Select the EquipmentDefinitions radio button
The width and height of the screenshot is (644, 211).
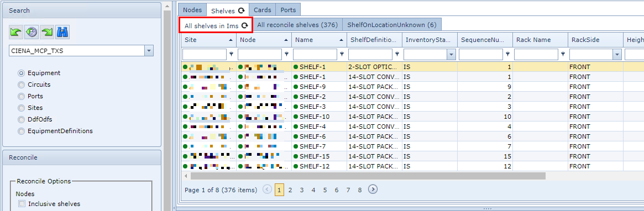(x=21, y=131)
